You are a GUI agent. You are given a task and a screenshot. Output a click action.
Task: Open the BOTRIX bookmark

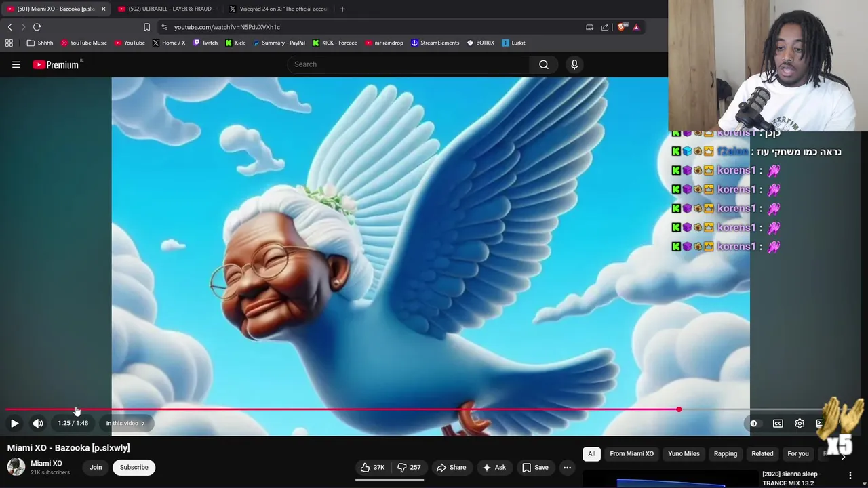480,43
